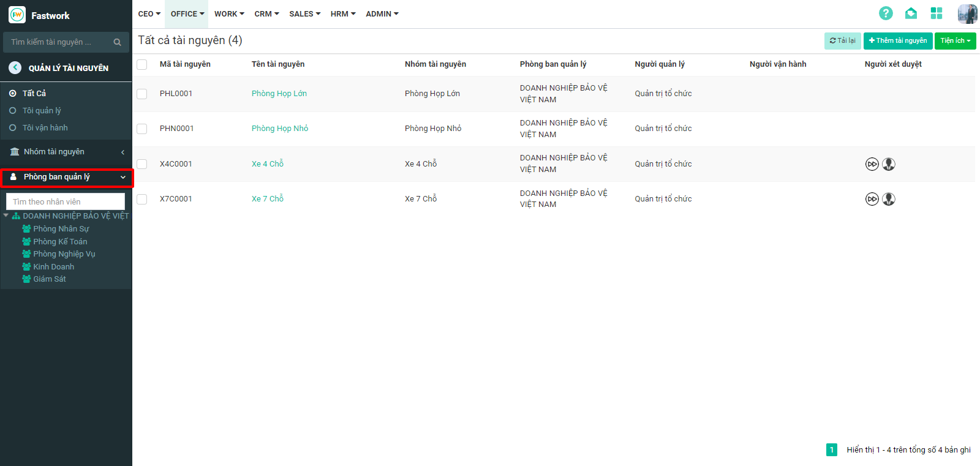Click the 'Tìm theo nhân viên' search field
Screen dimensions: 980x466
point(65,201)
